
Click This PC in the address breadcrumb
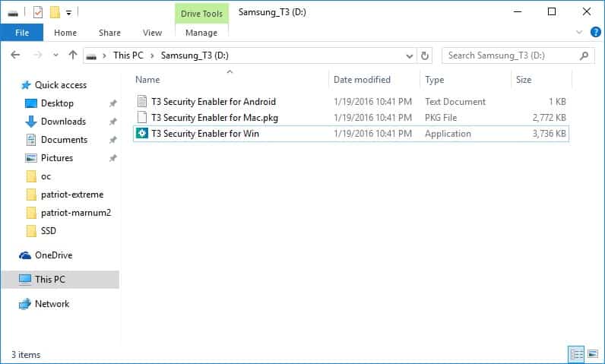128,55
